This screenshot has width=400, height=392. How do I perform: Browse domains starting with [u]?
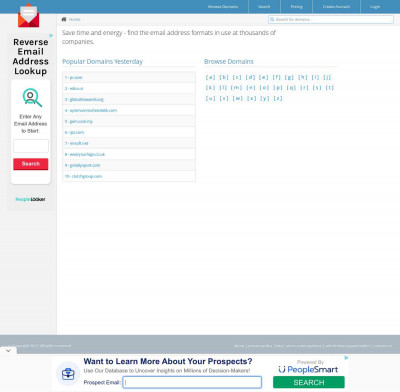click(210, 98)
